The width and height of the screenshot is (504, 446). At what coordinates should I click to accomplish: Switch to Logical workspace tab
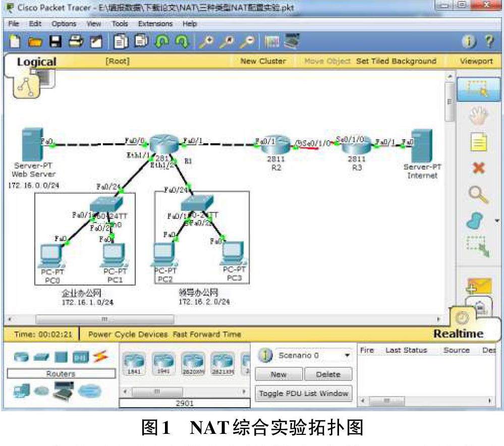click(x=36, y=62)
